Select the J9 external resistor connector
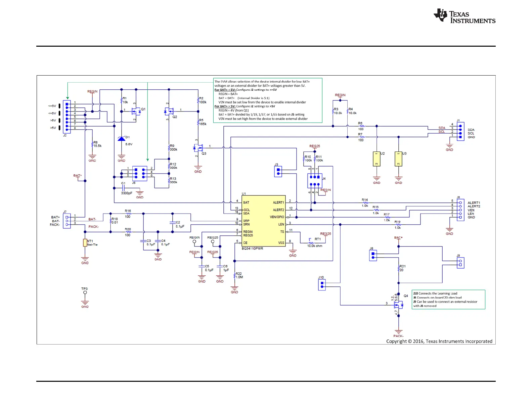The width and height of the screenshot is (532, 411). point(460,263)
